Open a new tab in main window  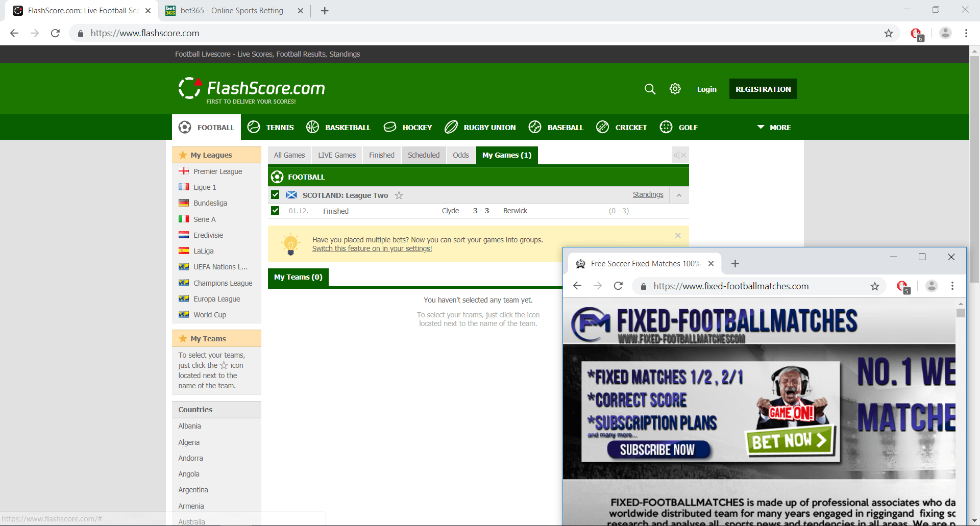[325, 11]
